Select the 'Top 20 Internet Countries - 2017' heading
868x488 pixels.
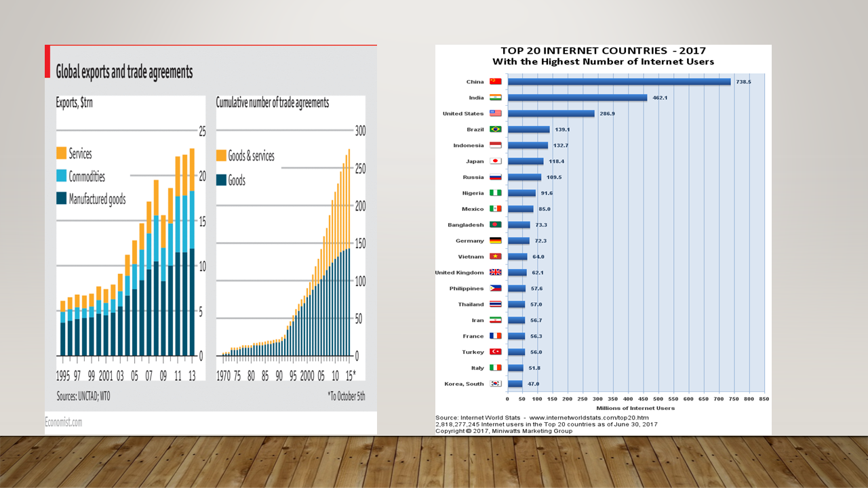pos(603,51)
